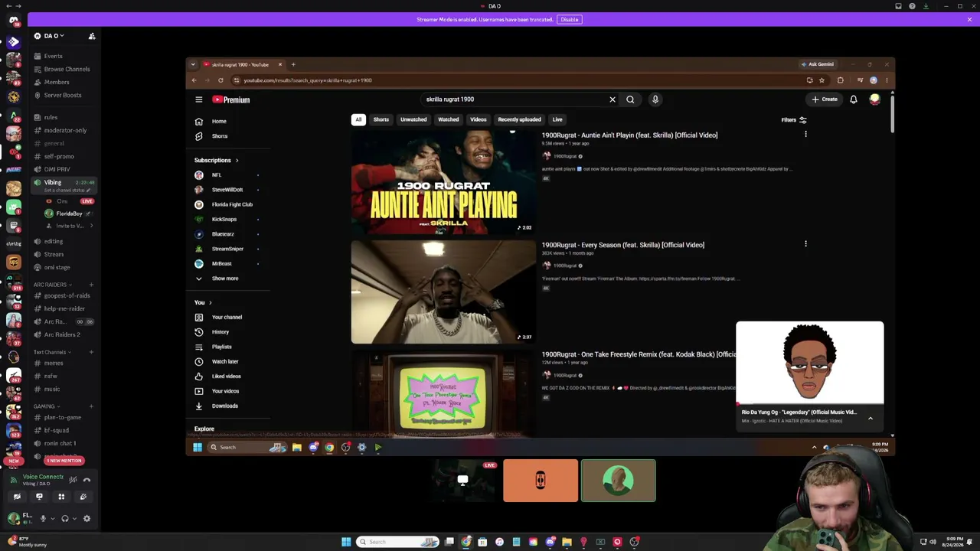
Task: Open Discord Server Boosts
Action: tap(57, 95)
